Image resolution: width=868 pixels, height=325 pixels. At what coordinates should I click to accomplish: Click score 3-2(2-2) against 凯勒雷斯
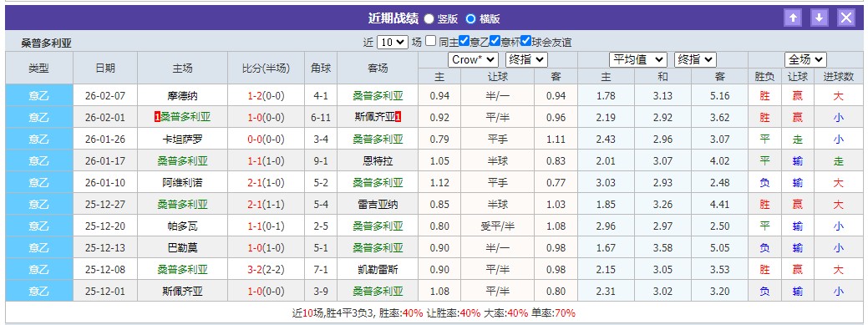coord(266,270)
